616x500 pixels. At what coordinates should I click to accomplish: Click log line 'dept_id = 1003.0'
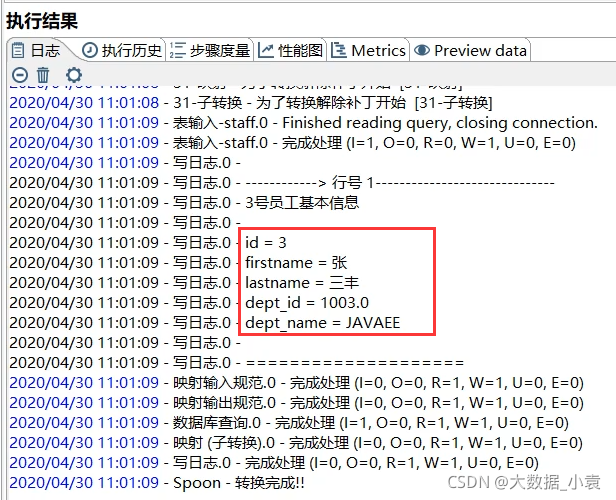click(x=189, y=303)
